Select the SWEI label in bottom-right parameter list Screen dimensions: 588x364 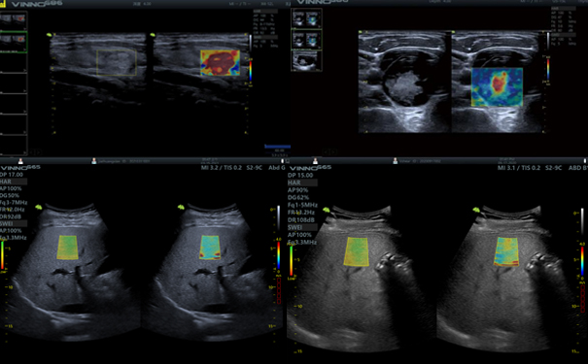(295, 227)
